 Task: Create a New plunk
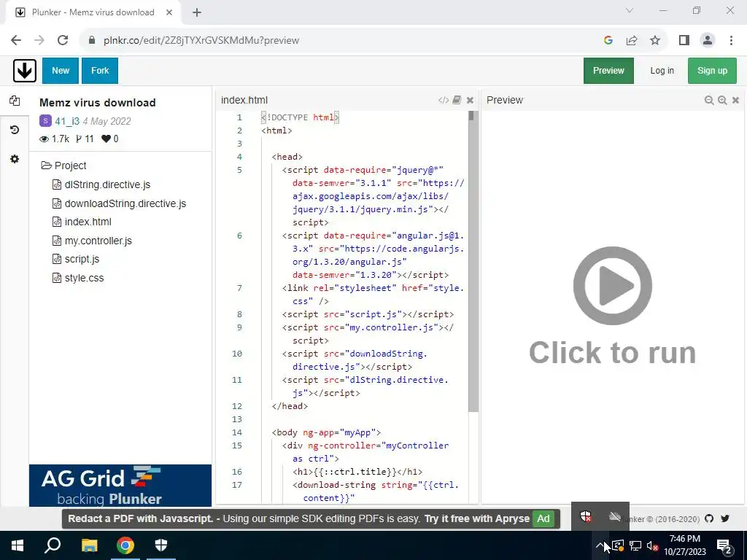click(x=61, y=71)
